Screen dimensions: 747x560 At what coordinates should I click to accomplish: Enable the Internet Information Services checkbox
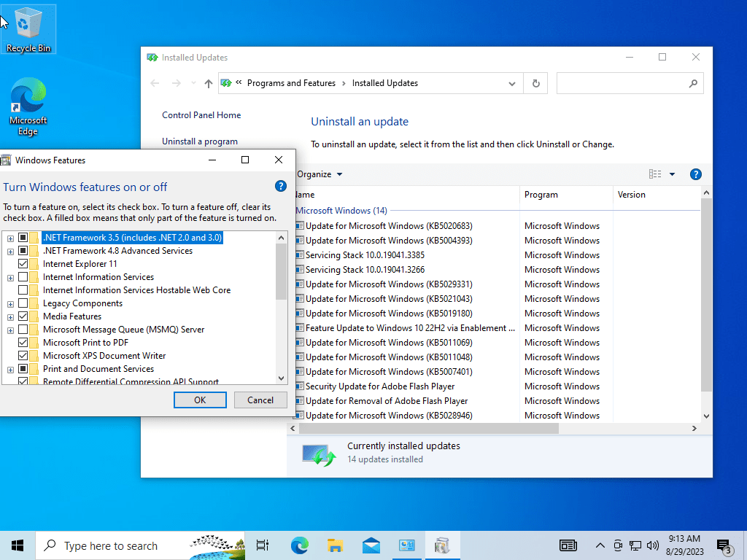pyautogui.click(x=23, y=277)
